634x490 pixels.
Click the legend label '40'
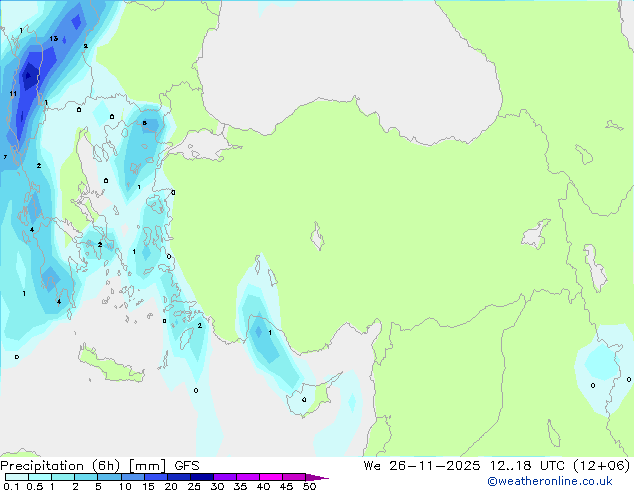[x=263, y=486]
